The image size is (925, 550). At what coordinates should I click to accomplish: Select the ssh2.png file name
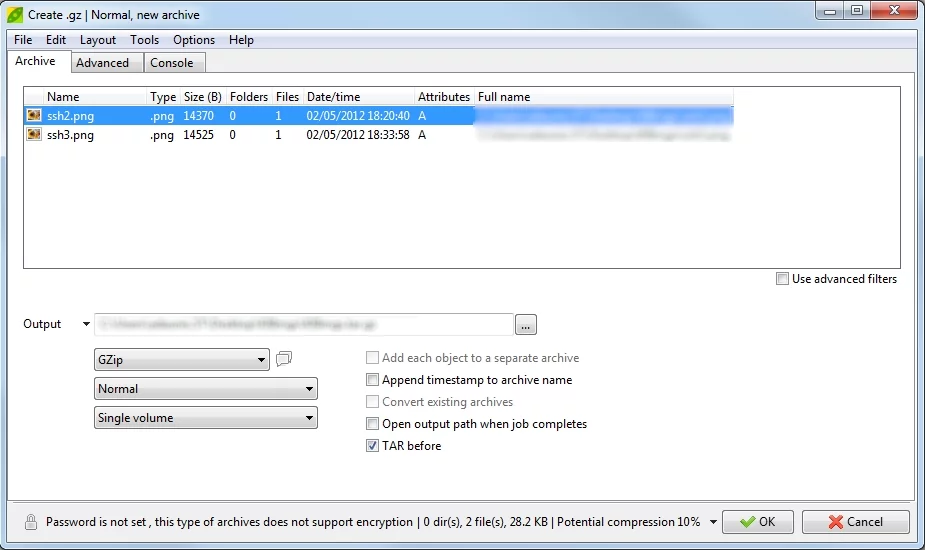[x=70, y=116]
